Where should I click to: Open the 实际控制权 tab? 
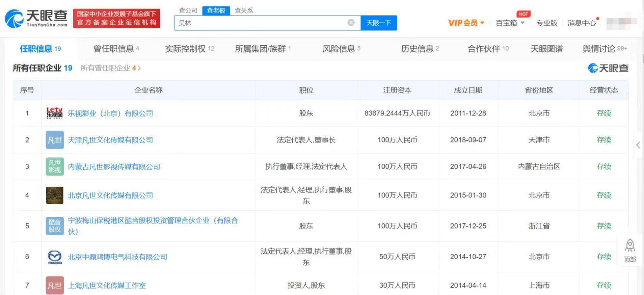tap(190, 49)
